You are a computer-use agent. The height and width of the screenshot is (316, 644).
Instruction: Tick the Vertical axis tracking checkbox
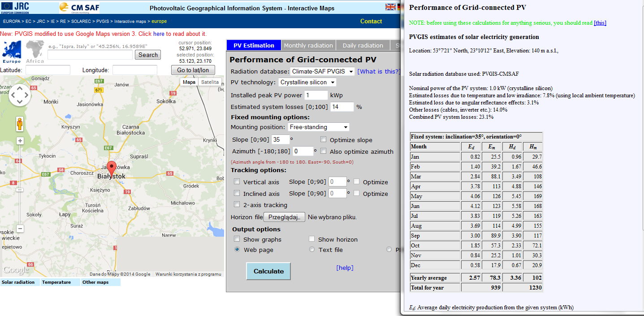click(237, 182)
